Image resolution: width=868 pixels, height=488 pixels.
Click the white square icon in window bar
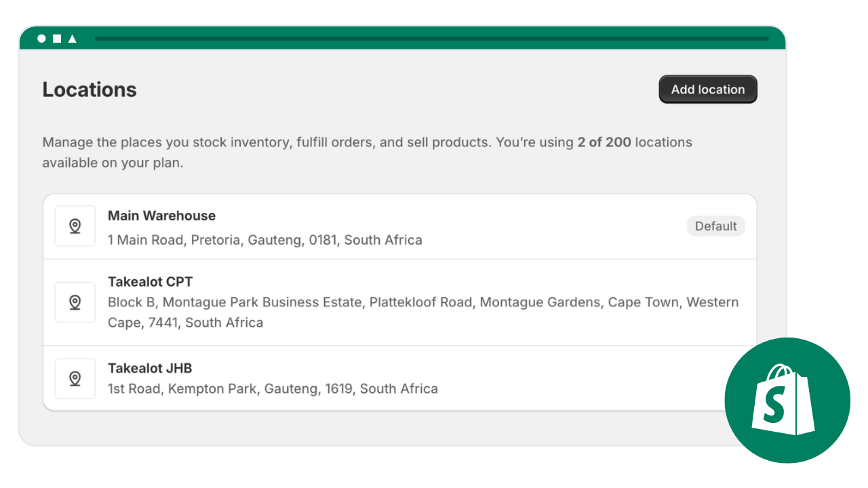(57, 39)
